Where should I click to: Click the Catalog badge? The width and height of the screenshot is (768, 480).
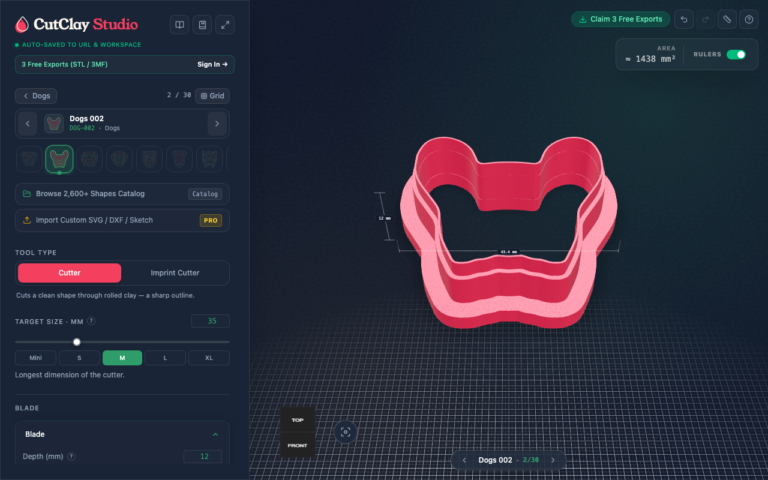point(205,194)
